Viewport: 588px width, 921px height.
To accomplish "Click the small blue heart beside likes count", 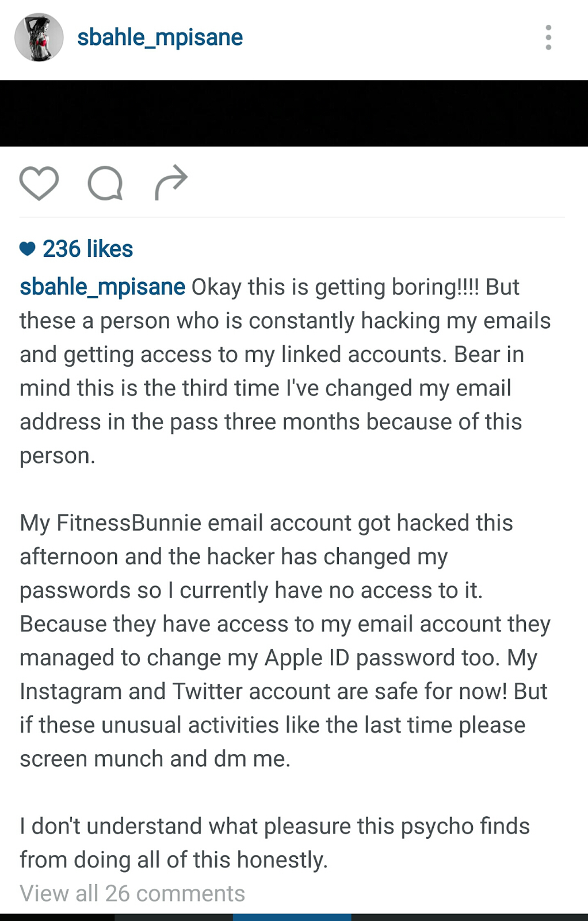I will (x=28, y=249).
